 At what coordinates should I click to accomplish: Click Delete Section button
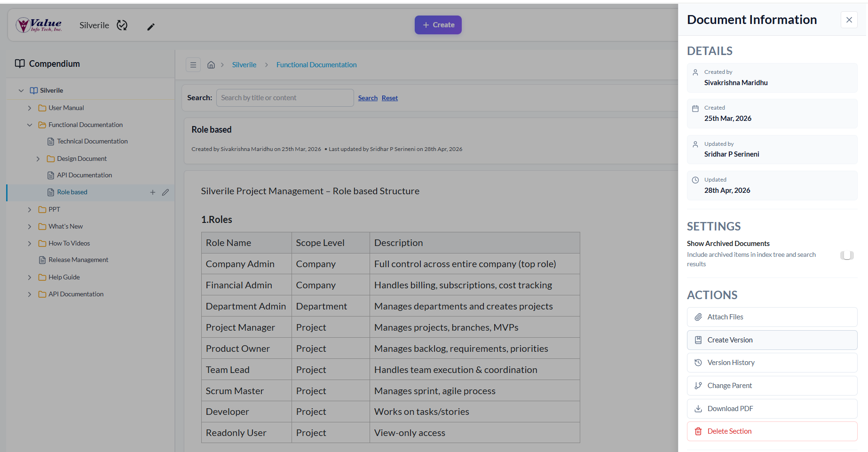coord(772,431)
